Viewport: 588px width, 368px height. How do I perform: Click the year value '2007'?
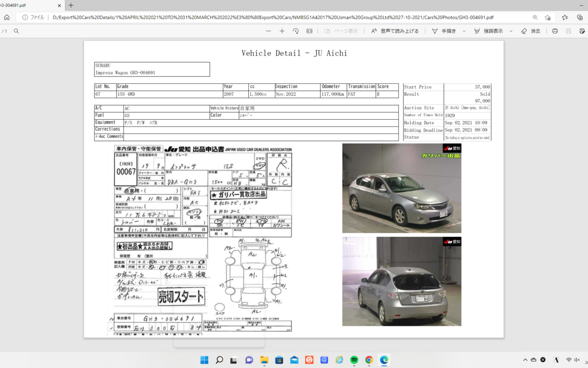coord(229,94)
